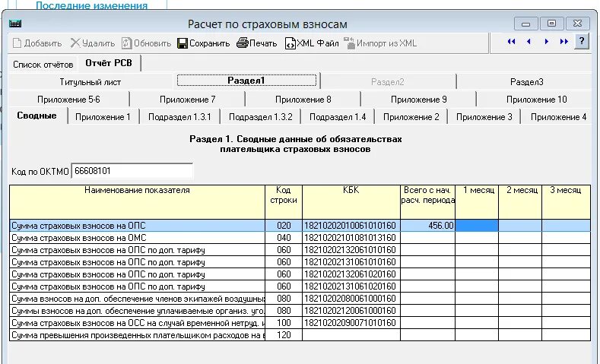600x364 pixels.
Task: Save the report with Сохранить
Action: pos(204,43)
